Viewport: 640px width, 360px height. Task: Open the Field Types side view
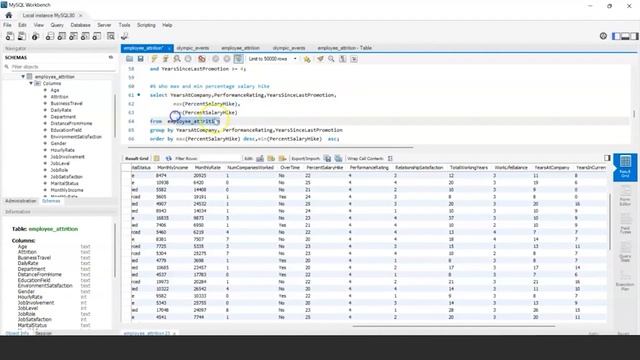pyautogui.click(x=625, y=224)
